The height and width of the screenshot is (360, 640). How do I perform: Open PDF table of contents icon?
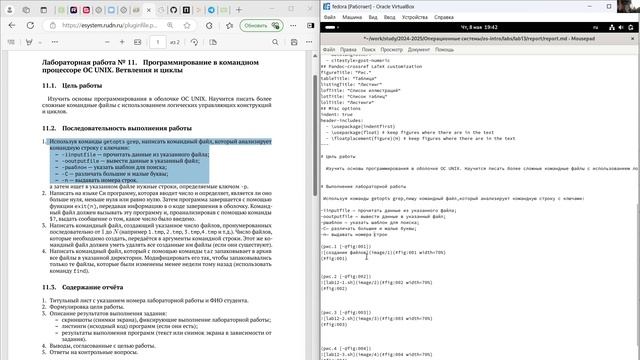[11, 42]
